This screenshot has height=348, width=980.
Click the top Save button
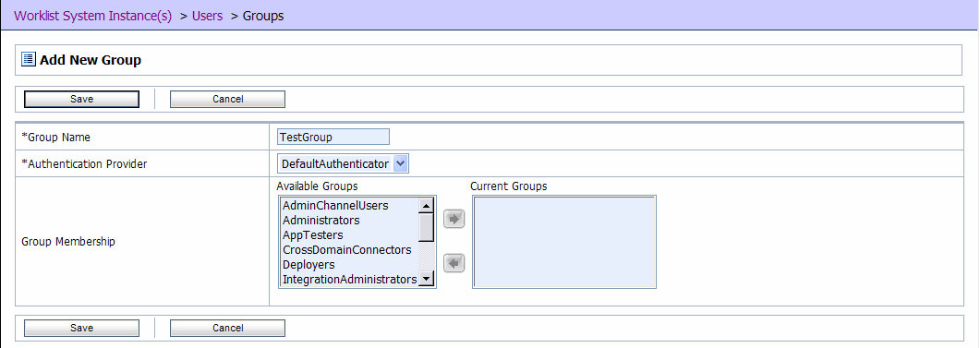click(82, 99)
